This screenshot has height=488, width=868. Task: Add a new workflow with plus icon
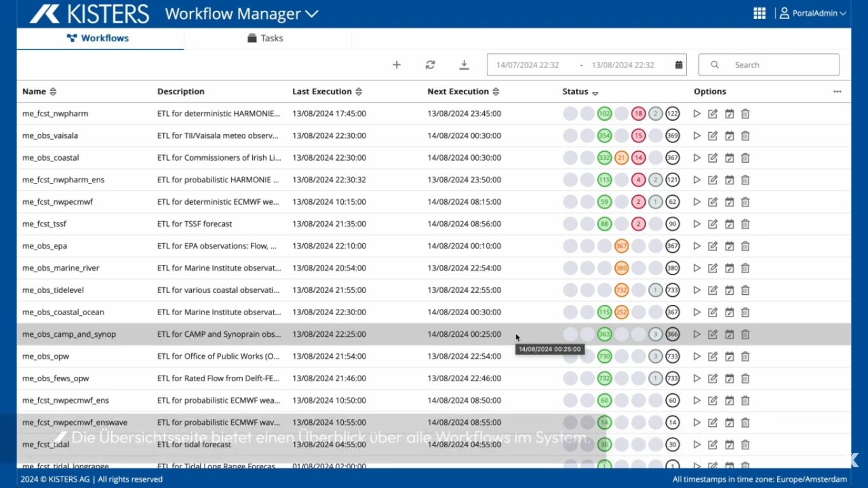pyautogui.click(x=397, y=65)
